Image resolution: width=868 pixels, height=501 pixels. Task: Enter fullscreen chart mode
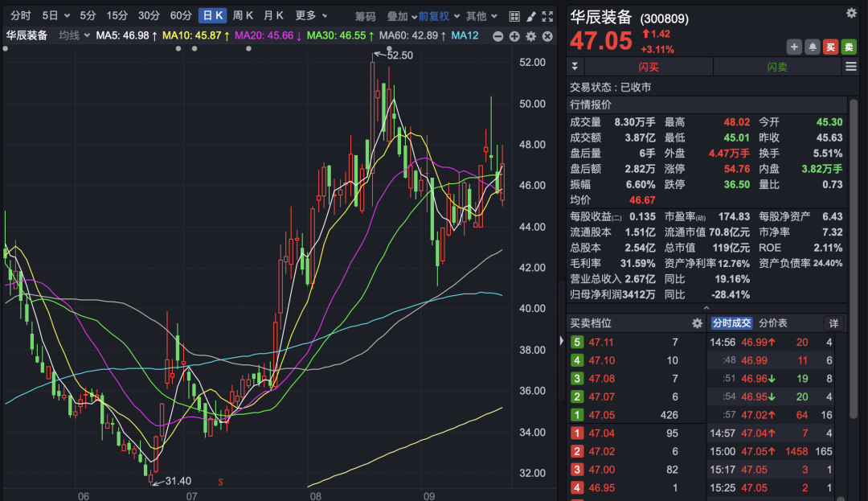point(548,16)
